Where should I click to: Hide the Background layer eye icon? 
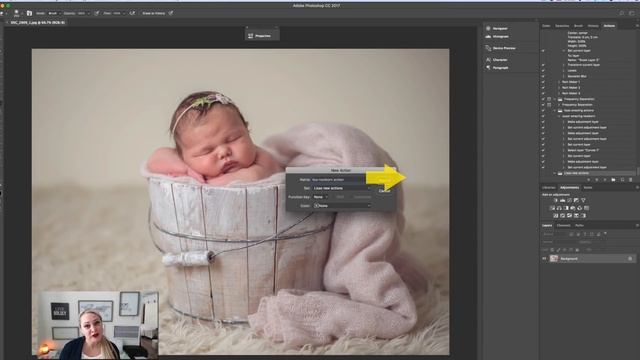(544, 259)
